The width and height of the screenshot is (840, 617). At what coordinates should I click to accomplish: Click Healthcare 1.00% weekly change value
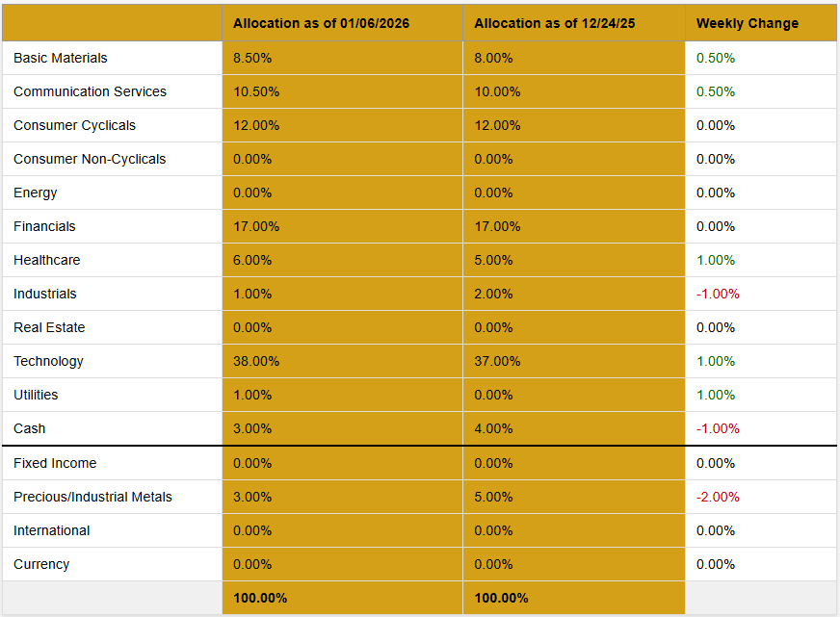click(x=715, y=260)
